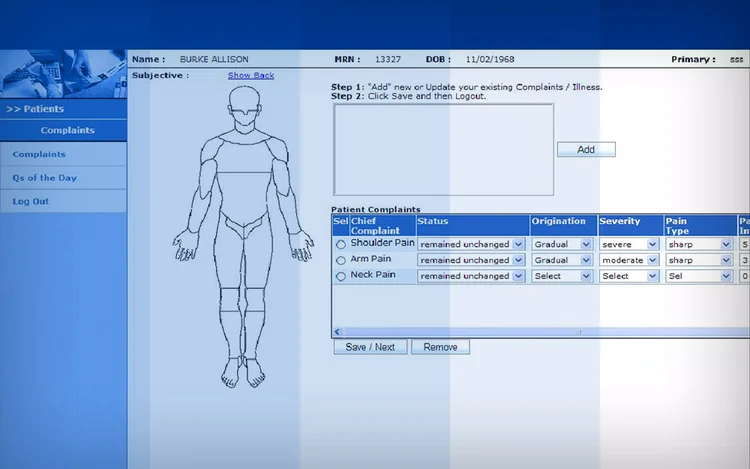Click the Severity column header
750x469 pixels.
point(630,226)
